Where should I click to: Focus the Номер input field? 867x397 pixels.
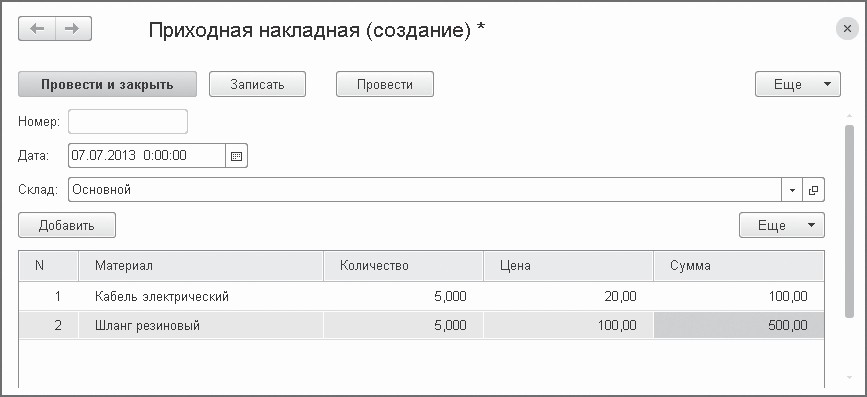pyautogui.click(x=128, y=122)
